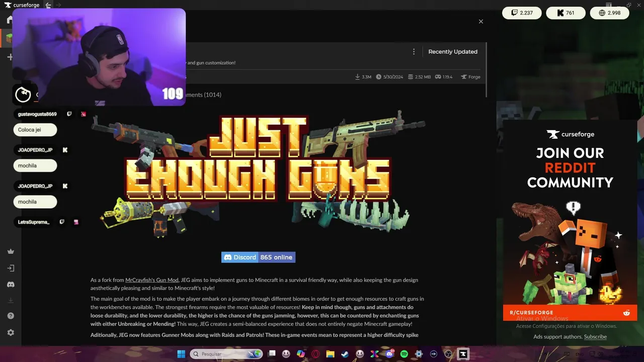Click the LetraSuprema_ chat username
Screen dimensions: 644x362
(x=34, y=222)
